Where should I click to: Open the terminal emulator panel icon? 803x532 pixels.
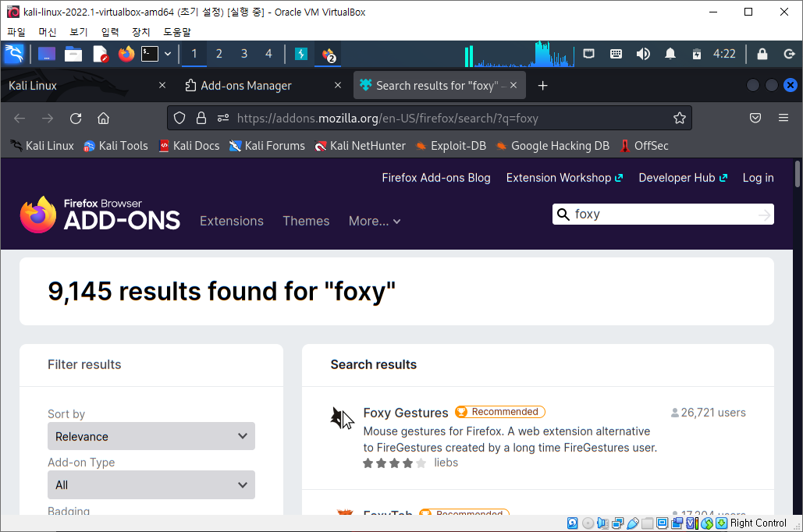pyautogui.click(x=150, y=54)
